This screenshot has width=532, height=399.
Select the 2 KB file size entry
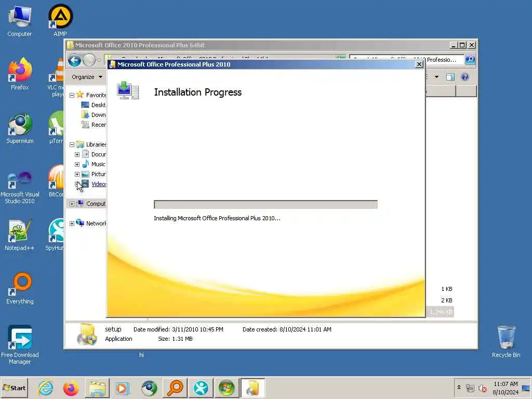point(446,300)
